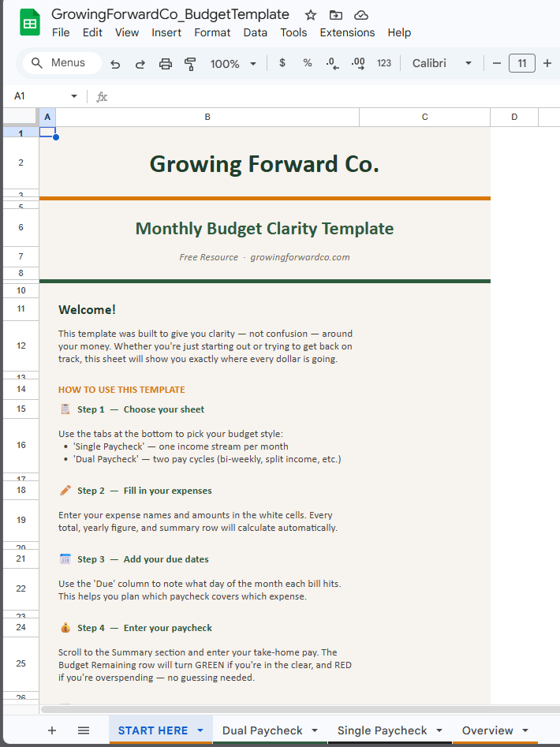This screenshot has height=747, width=560.
Task: Switch to the Overview sheet
Action: [487, 730]
